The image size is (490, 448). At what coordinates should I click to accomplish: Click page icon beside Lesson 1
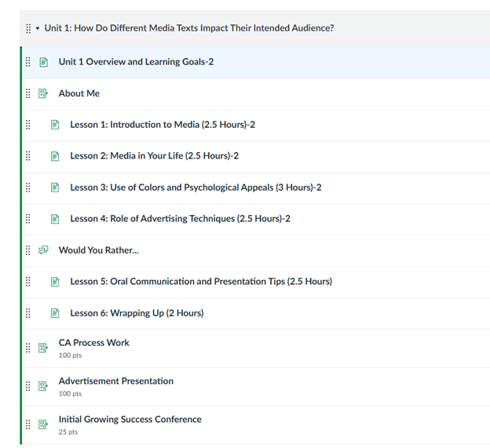click(55, 125)
